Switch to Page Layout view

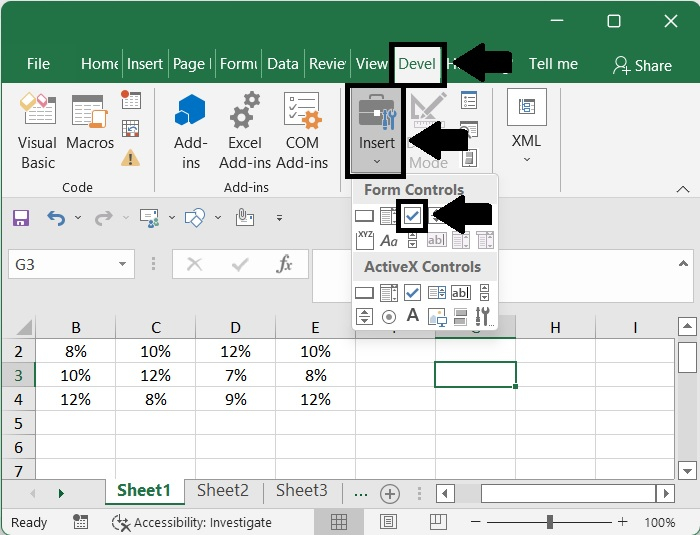tap(388, 522)
